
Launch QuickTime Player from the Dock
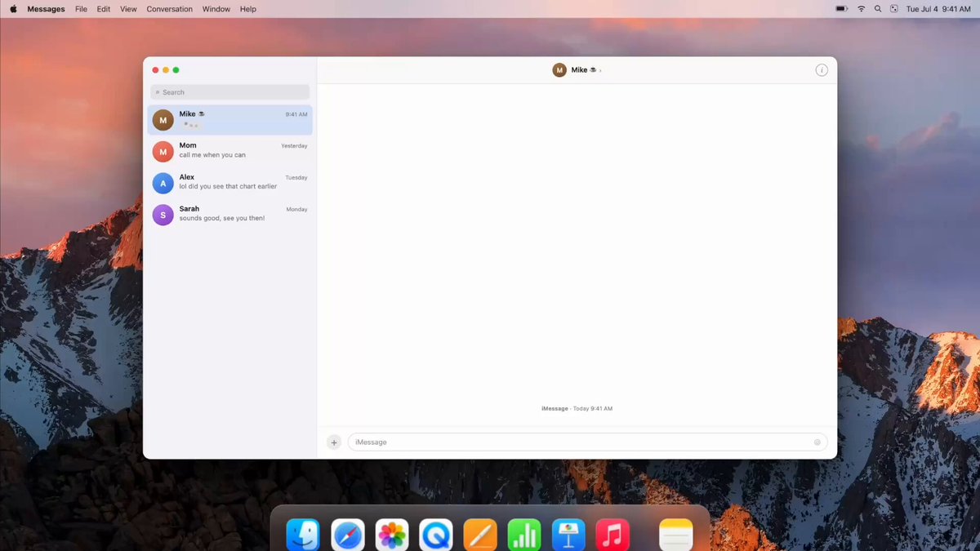pyautogui.click(x=436, y=535)
